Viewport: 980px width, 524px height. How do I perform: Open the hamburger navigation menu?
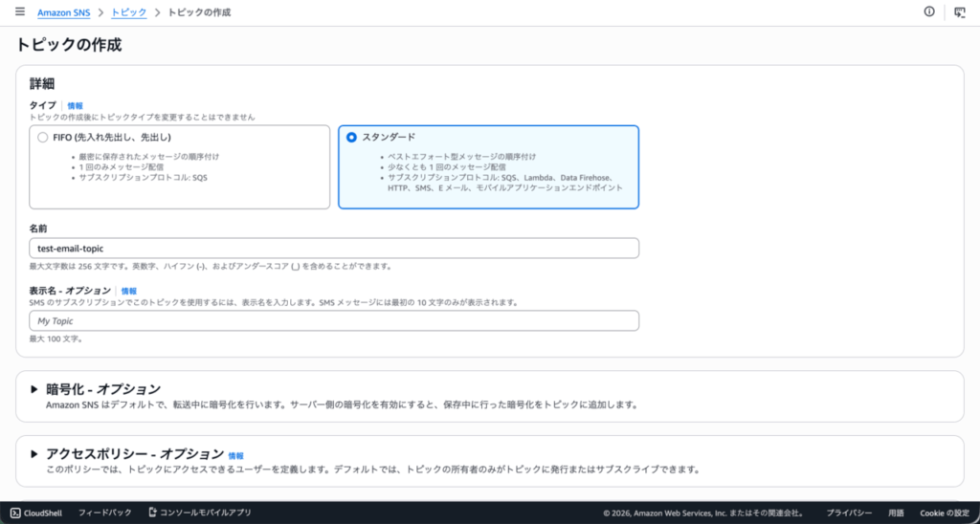coord(19,12)
